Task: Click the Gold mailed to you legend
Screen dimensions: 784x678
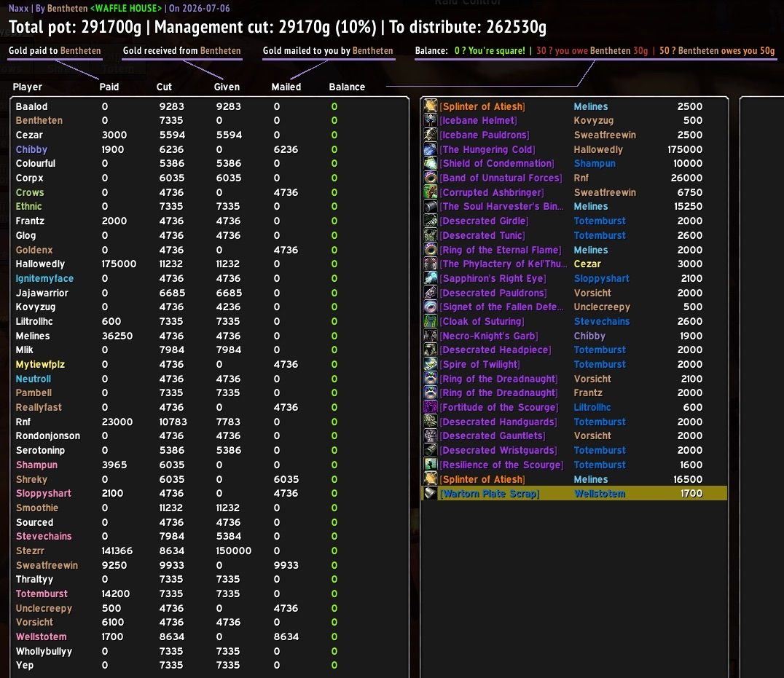Action: click(x=328, y=50)
